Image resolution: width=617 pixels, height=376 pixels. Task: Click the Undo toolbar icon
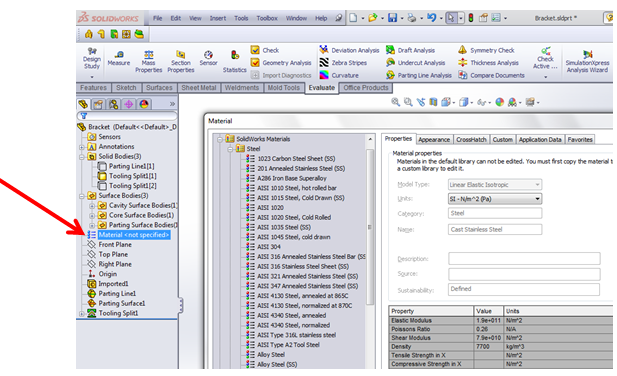pos(432,18)
